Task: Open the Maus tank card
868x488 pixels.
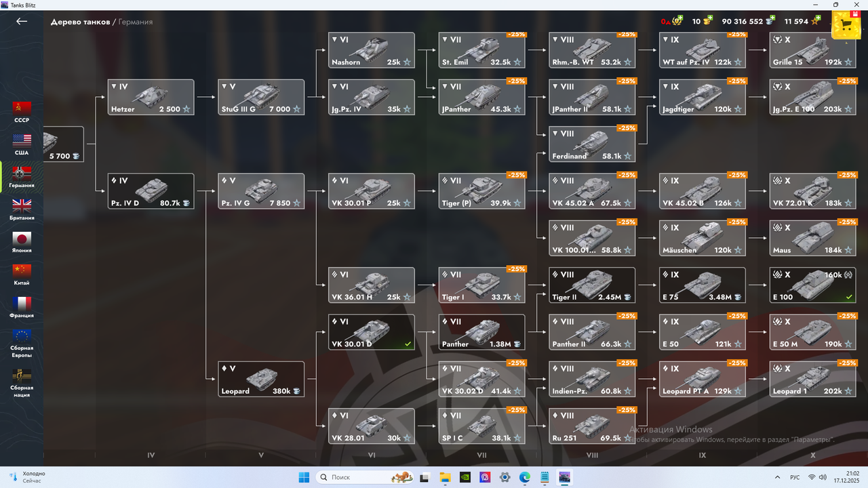Action: (x=813, y=238)
